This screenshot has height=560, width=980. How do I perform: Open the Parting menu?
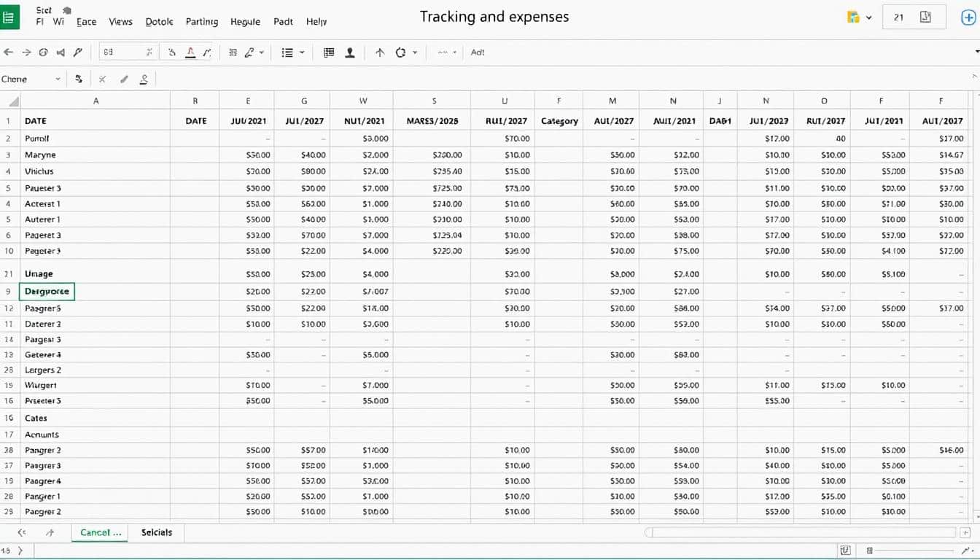202,22
